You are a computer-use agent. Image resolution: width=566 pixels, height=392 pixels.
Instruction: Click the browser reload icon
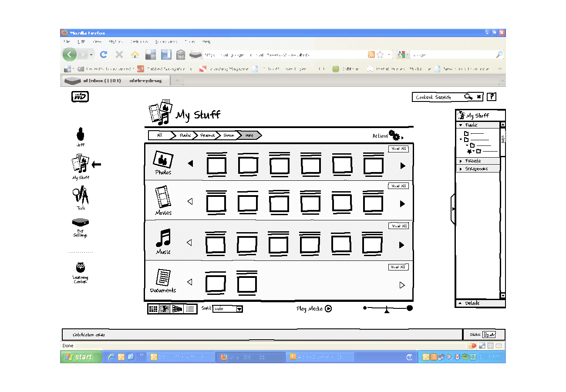104,54
